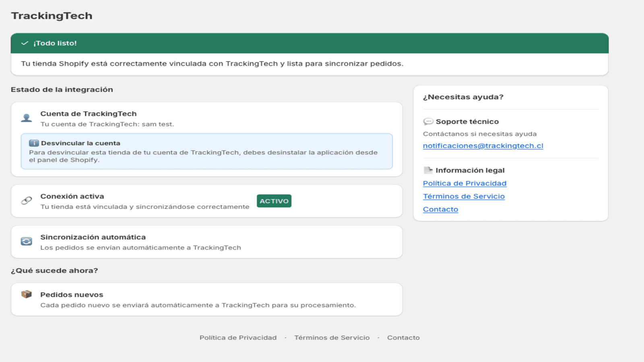Image resolution: width=644 pixels, height=362 pixels.
Task: Click the footer Contacto link
Action: tap(403, 337)
